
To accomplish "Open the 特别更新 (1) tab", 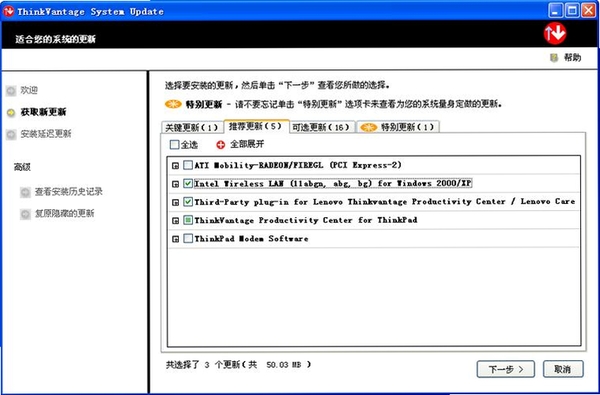I will 398,127.
